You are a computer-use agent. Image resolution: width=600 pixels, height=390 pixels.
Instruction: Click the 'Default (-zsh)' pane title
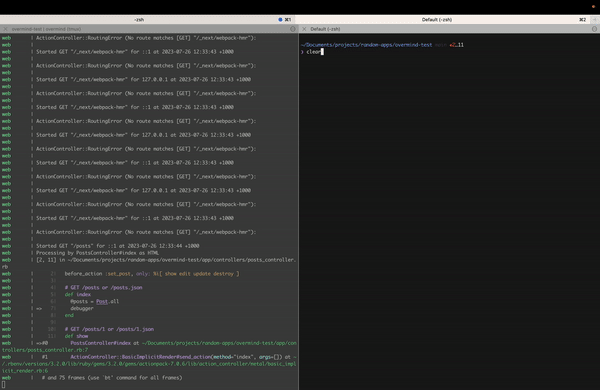pos(325,29)
